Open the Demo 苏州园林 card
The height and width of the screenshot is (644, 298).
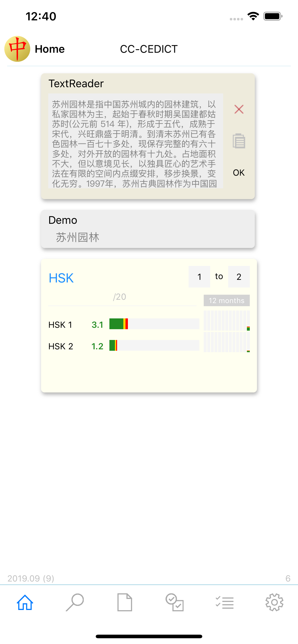148,229
